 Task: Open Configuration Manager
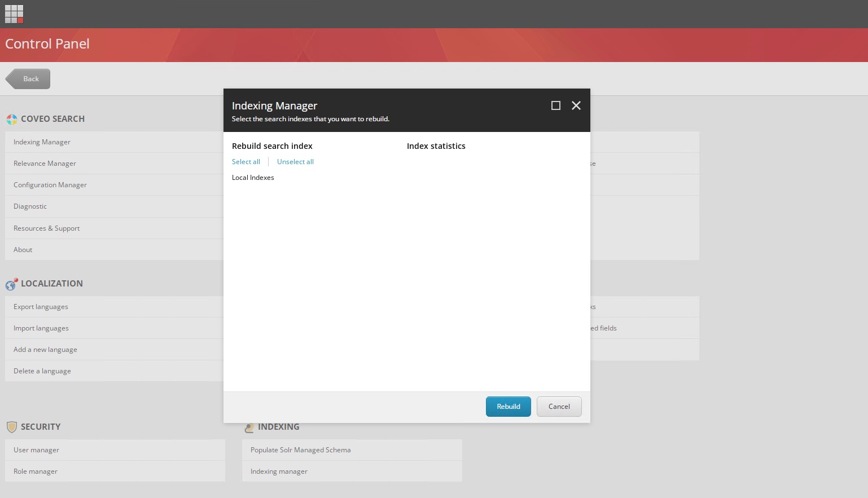(115, 185)
